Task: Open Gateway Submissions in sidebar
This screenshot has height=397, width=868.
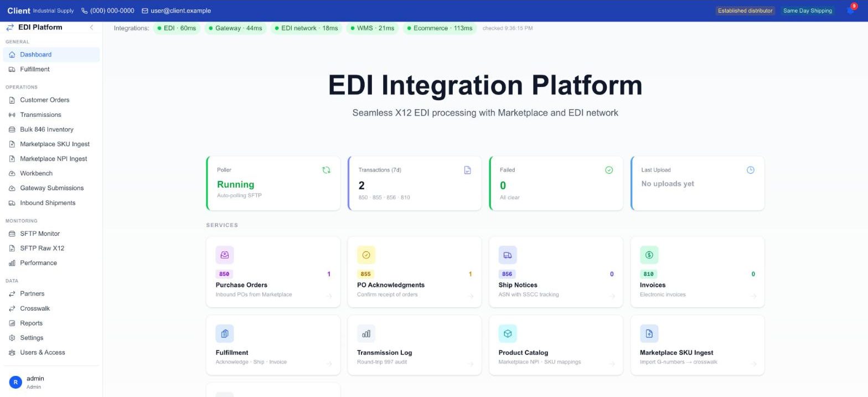Action: click(x=51, y=188)
